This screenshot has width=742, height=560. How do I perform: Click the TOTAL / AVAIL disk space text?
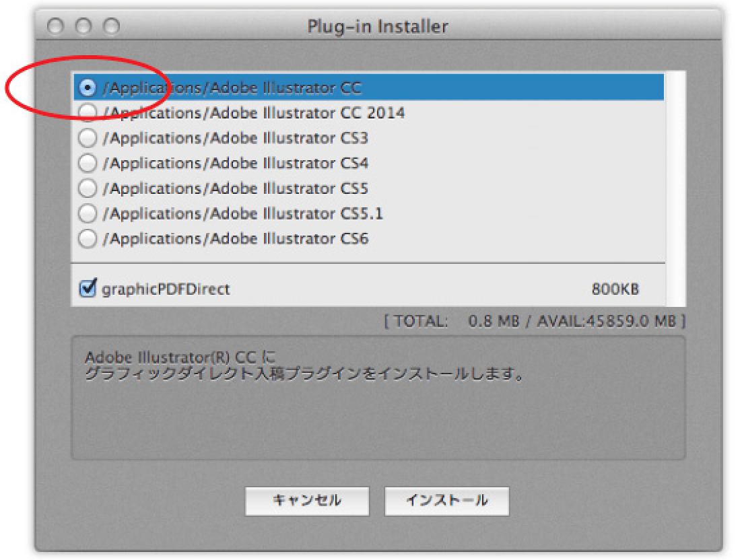[x=535, y=322]
